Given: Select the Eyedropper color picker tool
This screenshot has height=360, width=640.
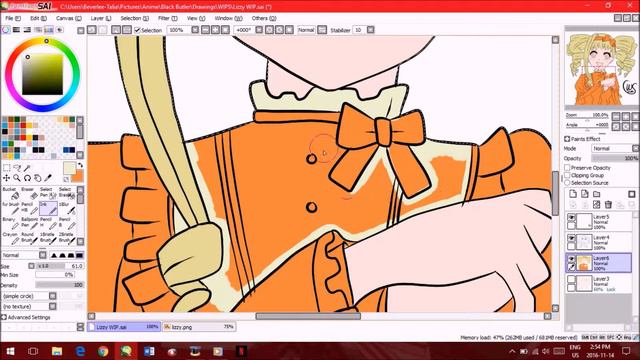Looking at the screenshot, I should tap(48, 178).
